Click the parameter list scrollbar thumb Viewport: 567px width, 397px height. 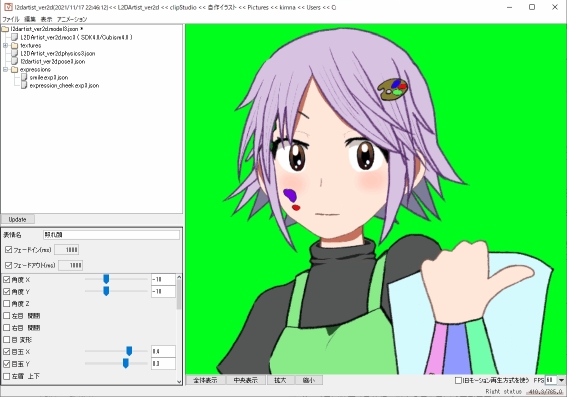pos(179,295)
